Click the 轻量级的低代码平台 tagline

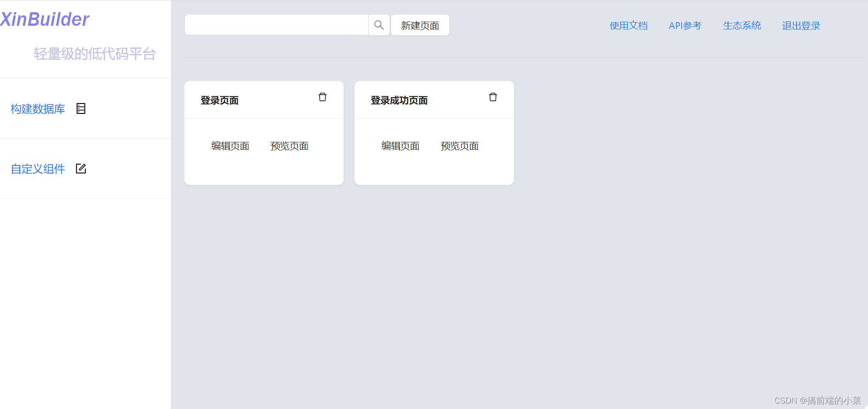[x=94, y=54]
